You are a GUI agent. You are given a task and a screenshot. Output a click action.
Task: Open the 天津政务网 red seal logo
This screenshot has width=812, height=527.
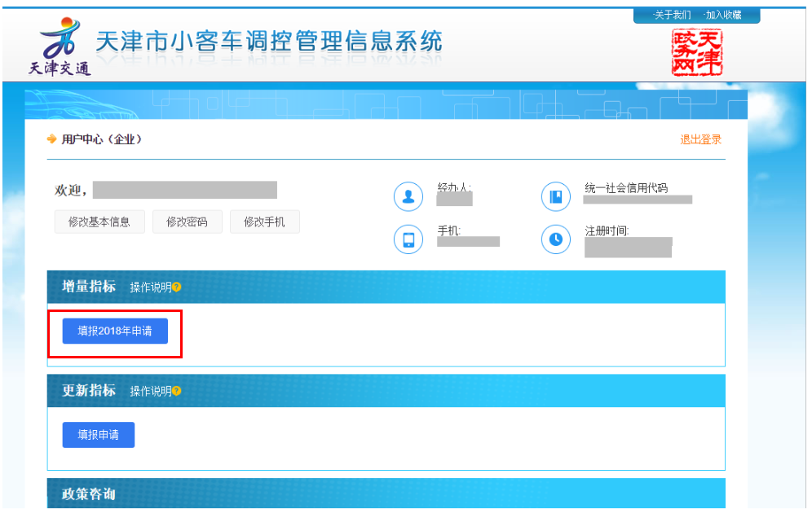(696, 52)
